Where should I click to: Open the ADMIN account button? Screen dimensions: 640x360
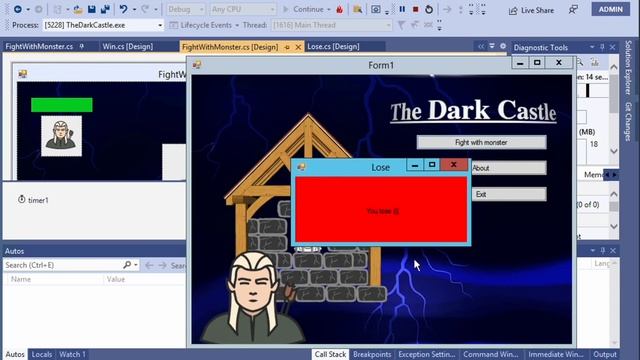(x=611, y=9)
